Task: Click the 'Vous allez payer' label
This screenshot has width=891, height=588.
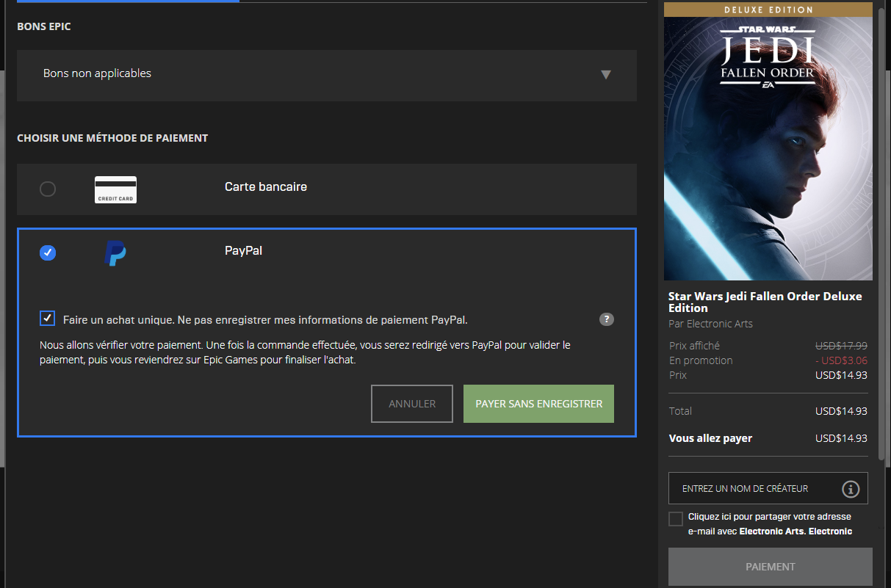Action: point(710,438)
